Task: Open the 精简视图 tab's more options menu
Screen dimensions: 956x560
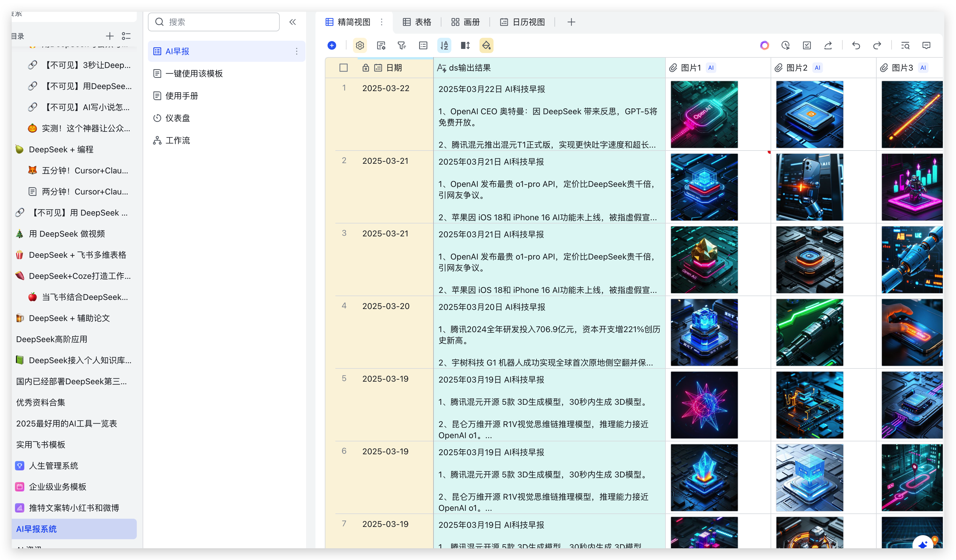Action: [x=382, y=22]
